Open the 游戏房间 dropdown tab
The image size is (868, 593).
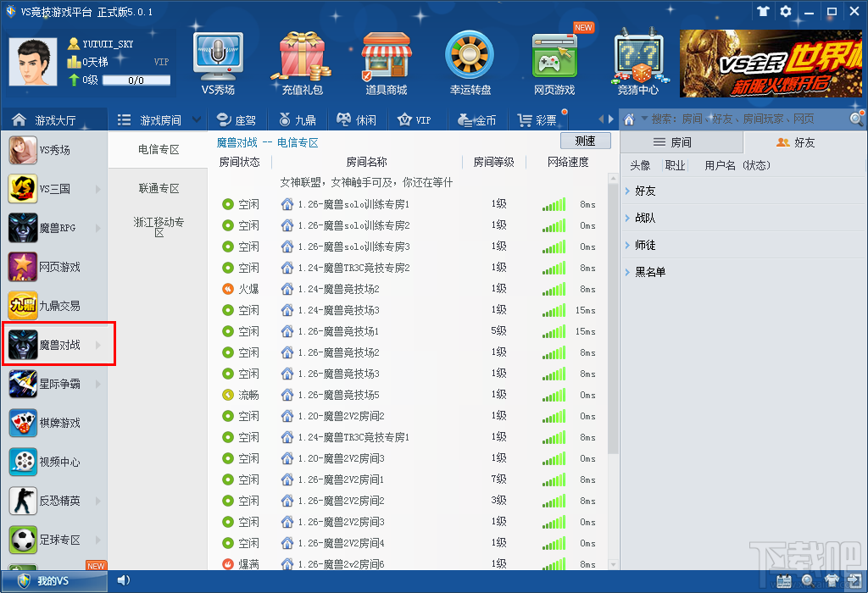[x=159, y=119]
